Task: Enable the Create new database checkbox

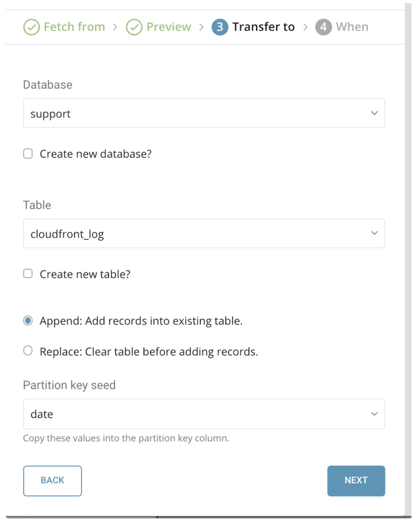Action: pos(28,154)
